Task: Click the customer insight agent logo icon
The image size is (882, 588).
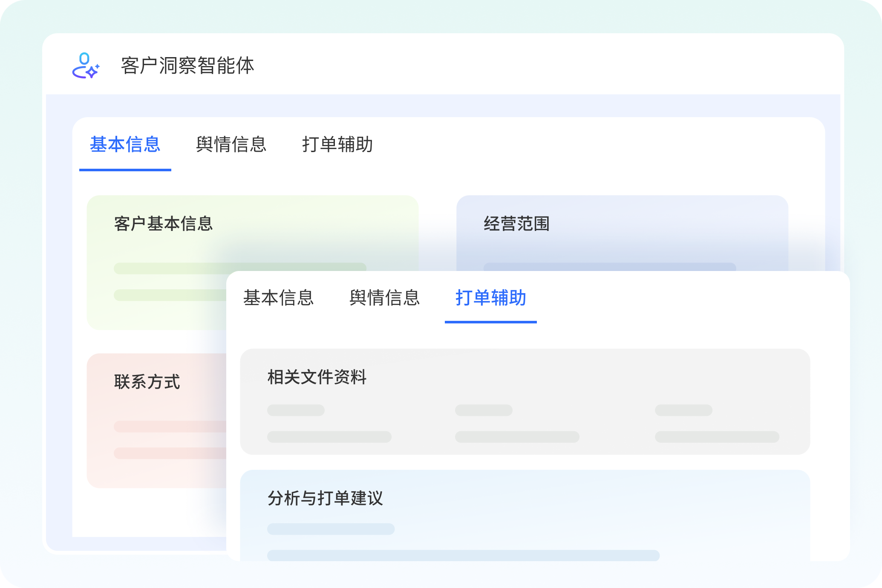Action: click(86, 66)
